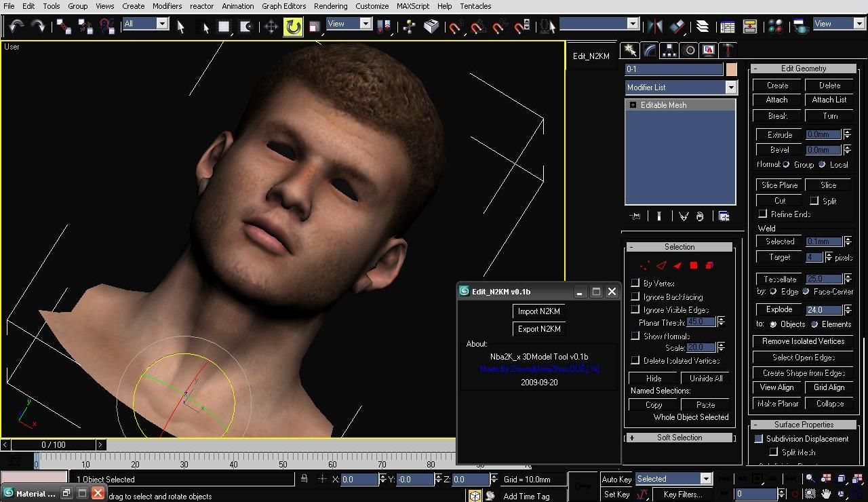
Task: Open the Material Editor spheres icon
Action: [776, 26]
